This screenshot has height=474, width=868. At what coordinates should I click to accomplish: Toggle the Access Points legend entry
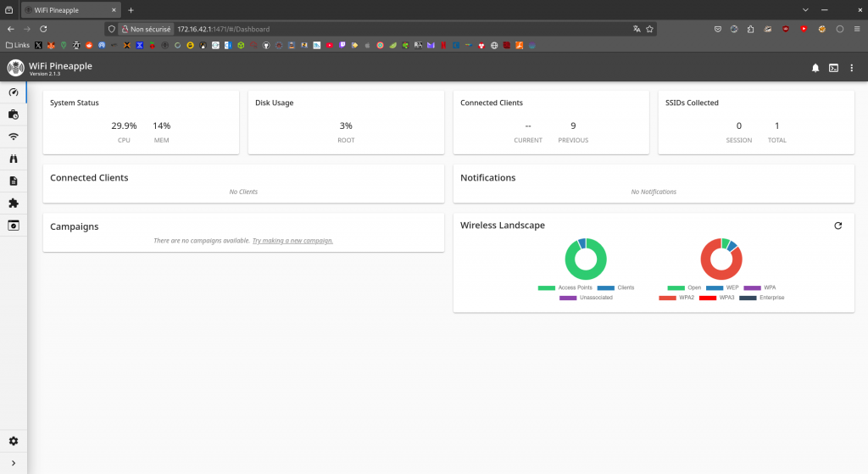pyautogui.click(x=565, y=288)
